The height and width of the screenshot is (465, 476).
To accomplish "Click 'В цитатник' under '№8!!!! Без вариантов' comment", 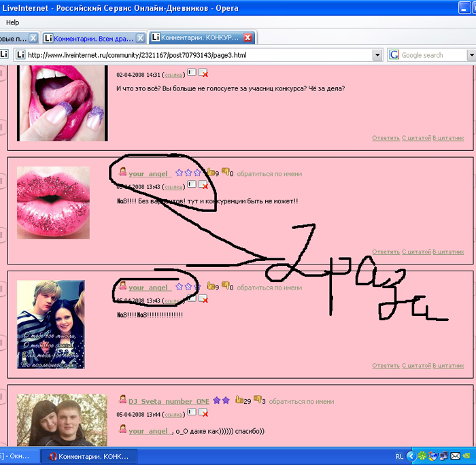I will pyautogui.click(x=448, y=252).
